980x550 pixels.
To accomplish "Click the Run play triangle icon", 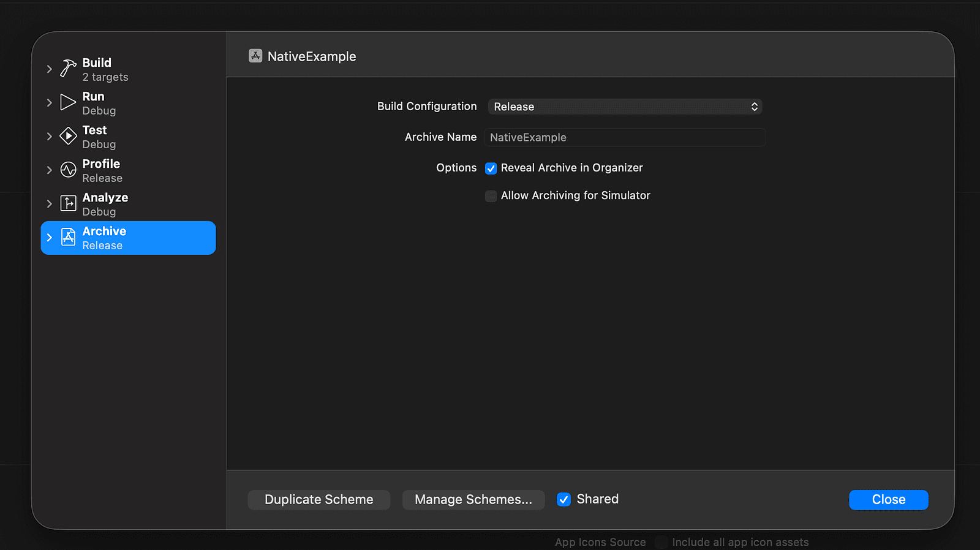I will 68,102.
